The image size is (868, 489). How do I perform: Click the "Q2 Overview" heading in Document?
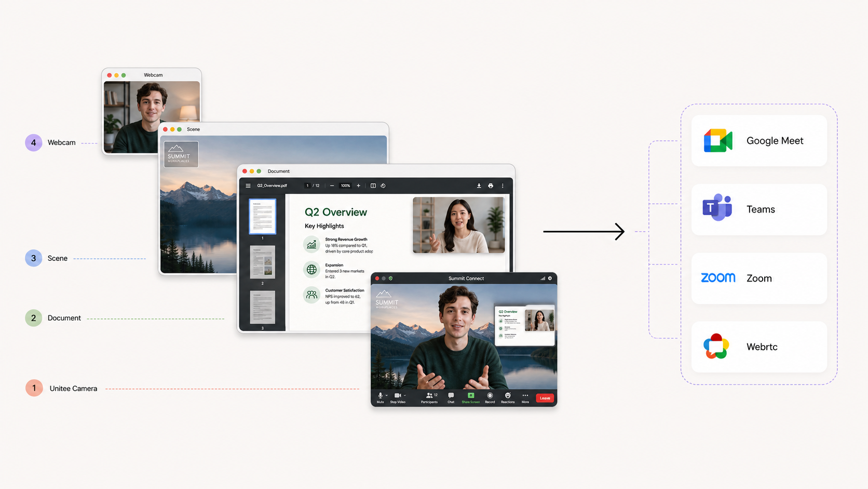click(x=336, y=212)
